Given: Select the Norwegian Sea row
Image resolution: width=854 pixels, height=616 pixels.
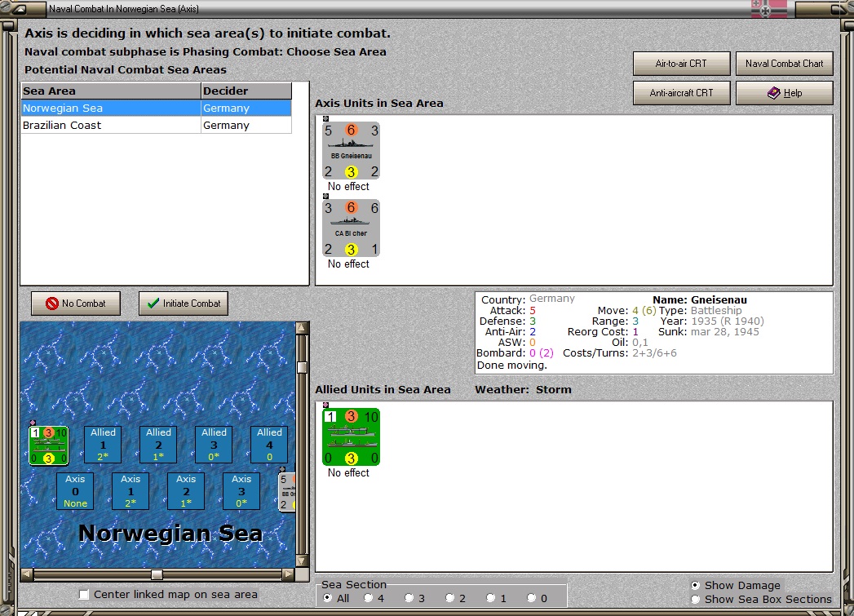Looking at the screenshot, I should coord(157,108).
